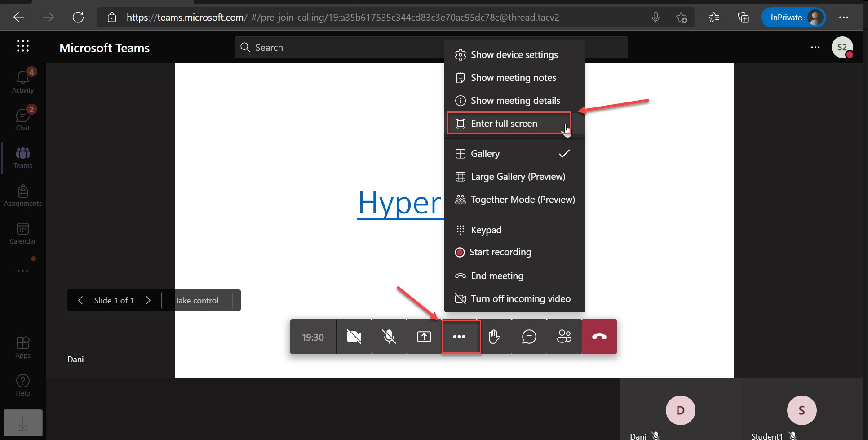The width and height of the screenshot is (868, 440).
Task: Go to the next slide
Action: coord(148,300)
